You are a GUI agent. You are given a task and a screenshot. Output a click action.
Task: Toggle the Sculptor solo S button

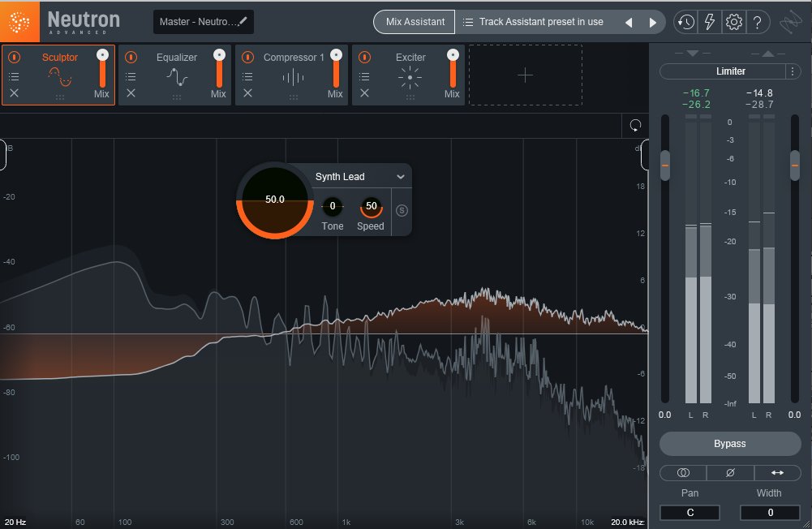click(402, 210)
